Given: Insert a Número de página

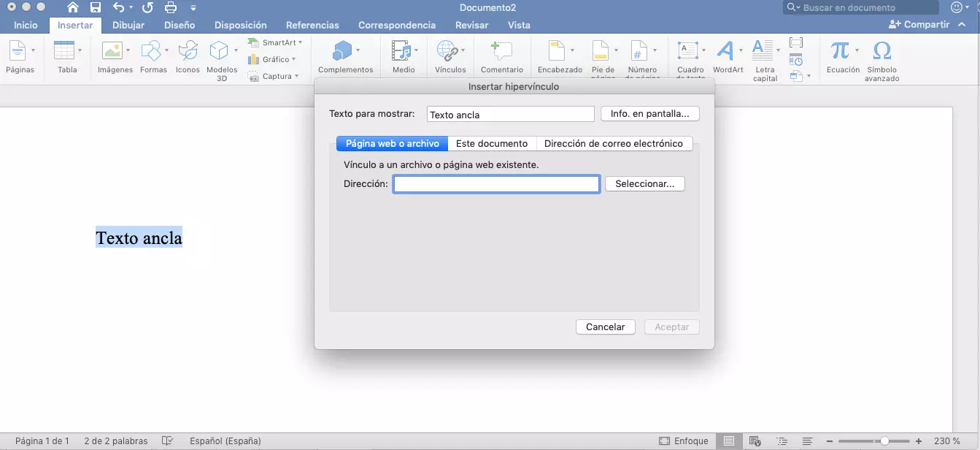Looking at the screenshot, I should pyautogui.click(x=638, y=50).
